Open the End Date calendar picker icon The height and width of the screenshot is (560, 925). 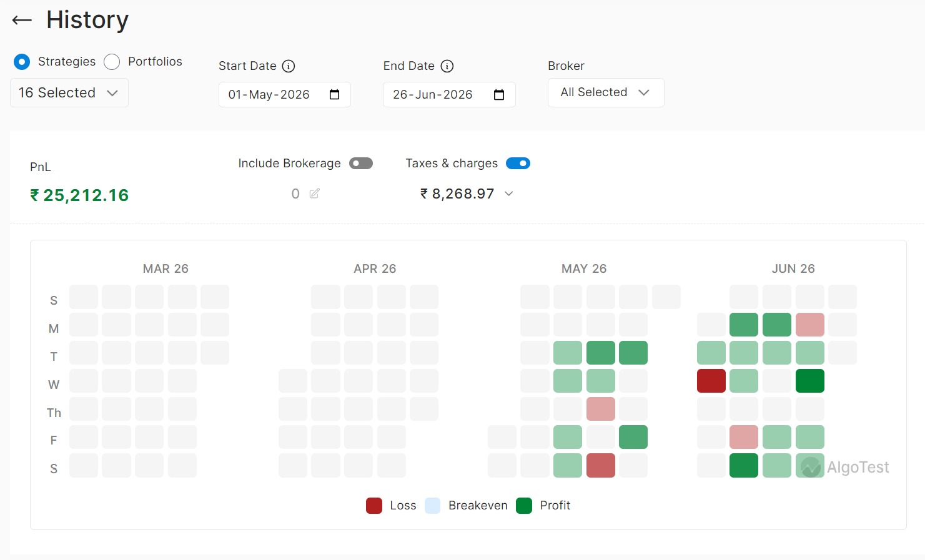pyautogui.click(x=499, y=95)
